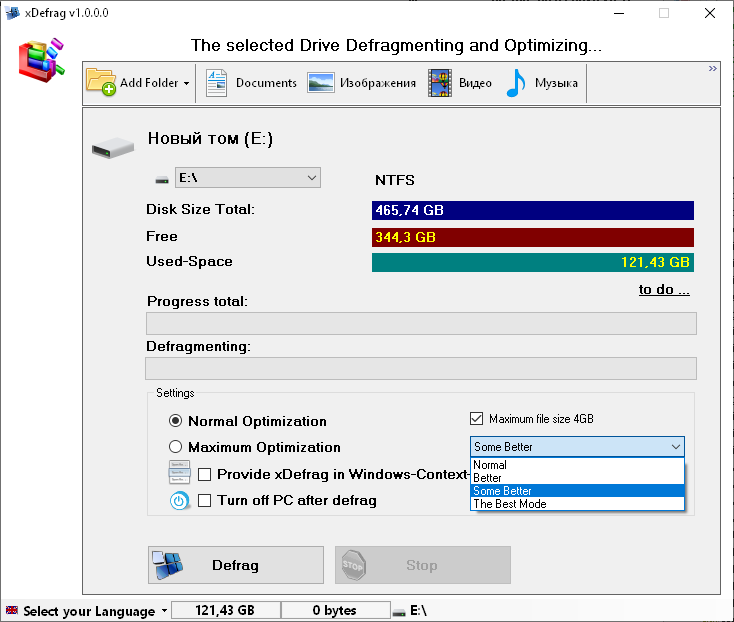Select Normal Optimization radio button
The height and width of the screenshot is (622, 734).
pyautogui.click(x=176, y=421)
